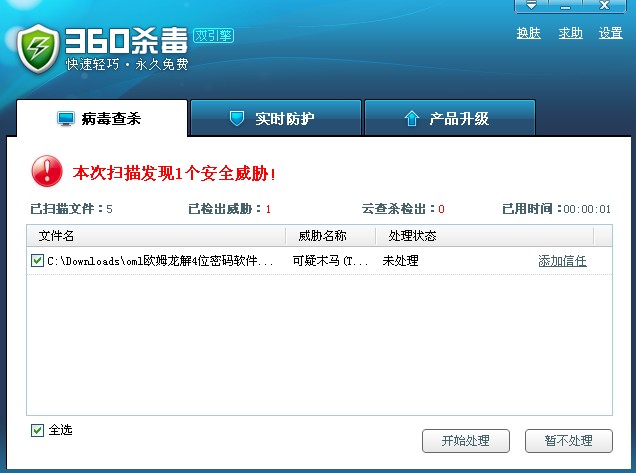This screenshot has width=636, height=473.
Task: Sort by the 处理状态 column header
Action: coord(412,236)
